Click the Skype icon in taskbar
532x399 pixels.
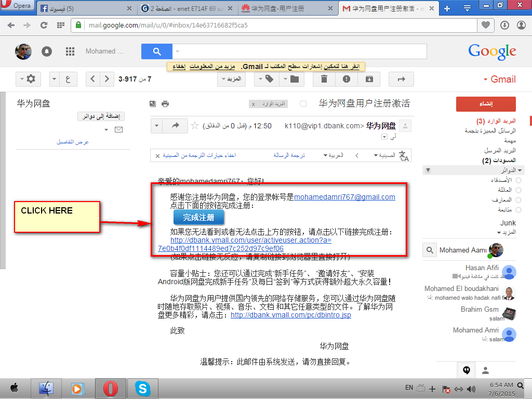(x=143, y=389)
